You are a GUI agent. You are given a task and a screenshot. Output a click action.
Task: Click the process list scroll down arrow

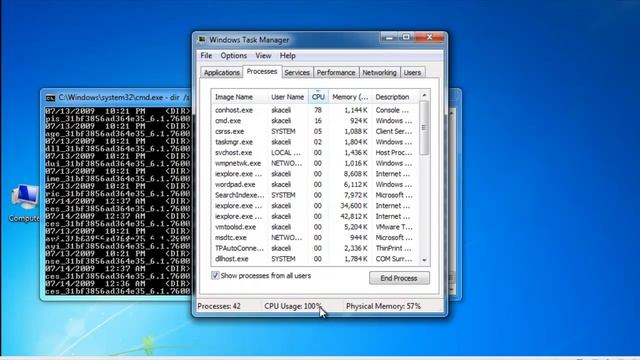[424, 260]
